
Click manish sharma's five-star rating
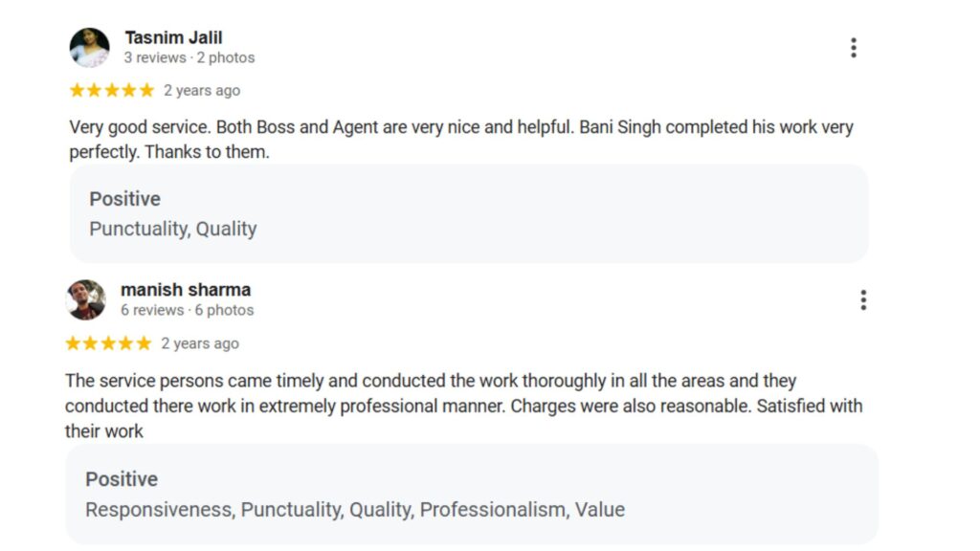tap(108, 343)
